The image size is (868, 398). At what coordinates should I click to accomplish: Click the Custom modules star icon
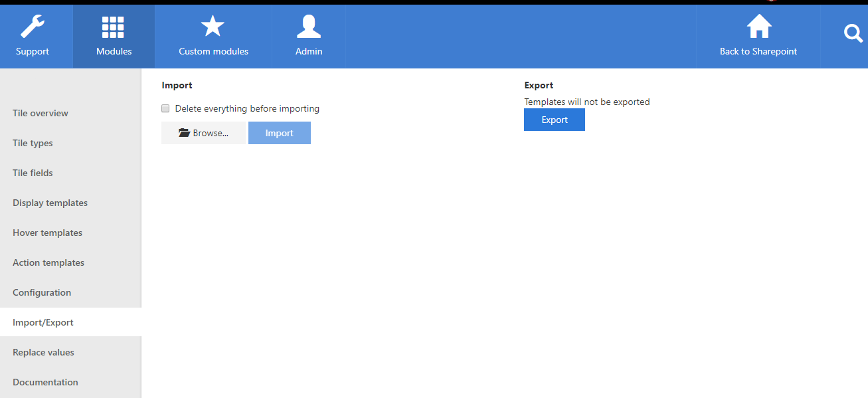click(213, 27)
